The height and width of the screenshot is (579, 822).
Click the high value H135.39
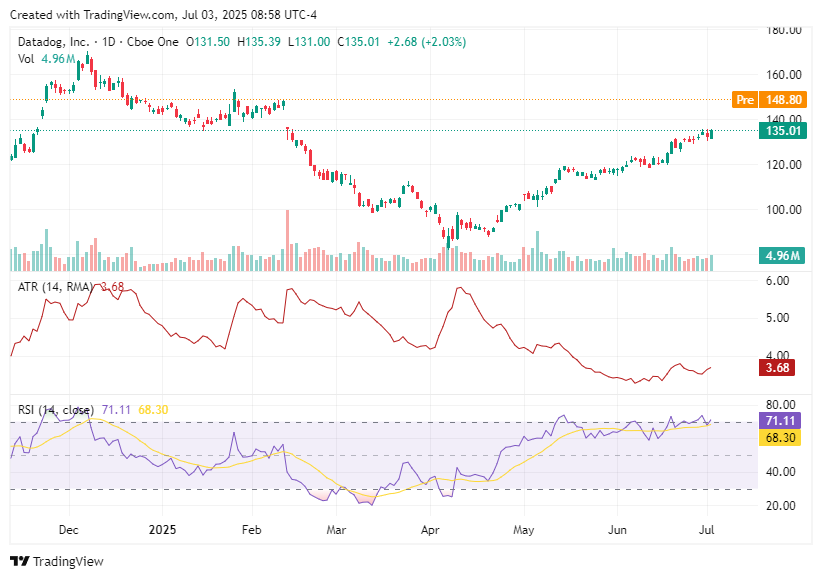point(258,42)
